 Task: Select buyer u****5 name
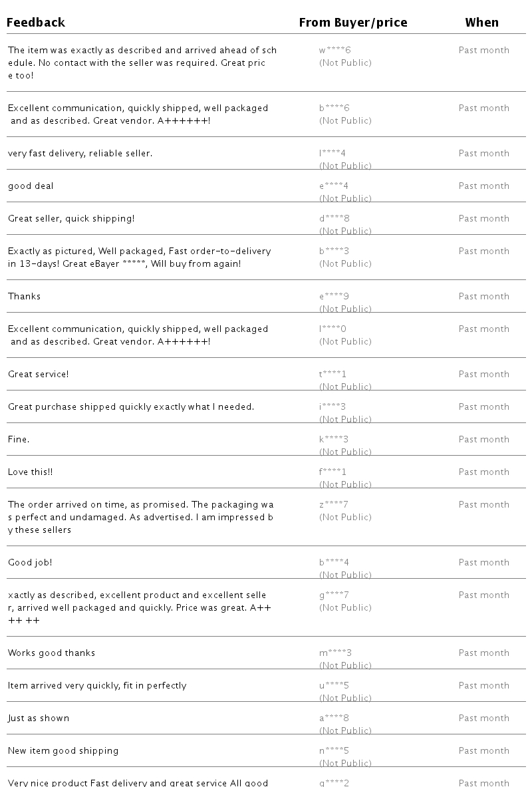(334, 685)
